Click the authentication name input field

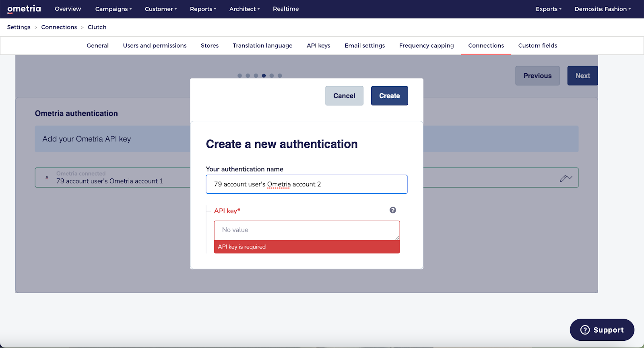tap(307, 184)
